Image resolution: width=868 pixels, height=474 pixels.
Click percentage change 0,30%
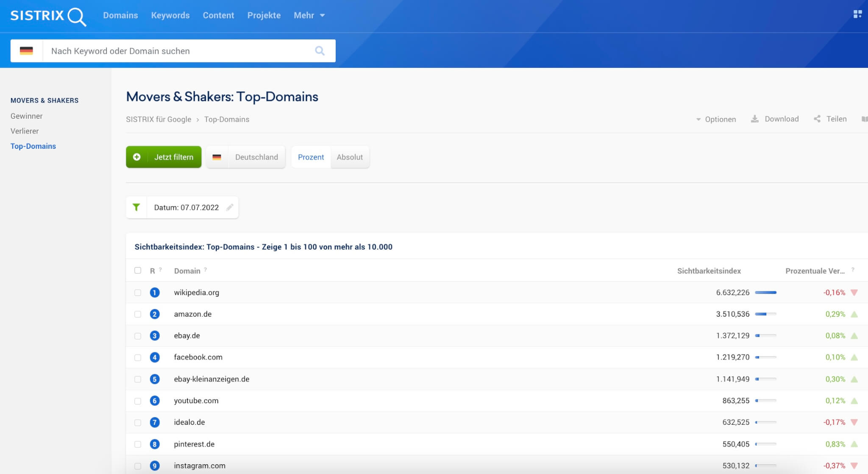point(835,379)
